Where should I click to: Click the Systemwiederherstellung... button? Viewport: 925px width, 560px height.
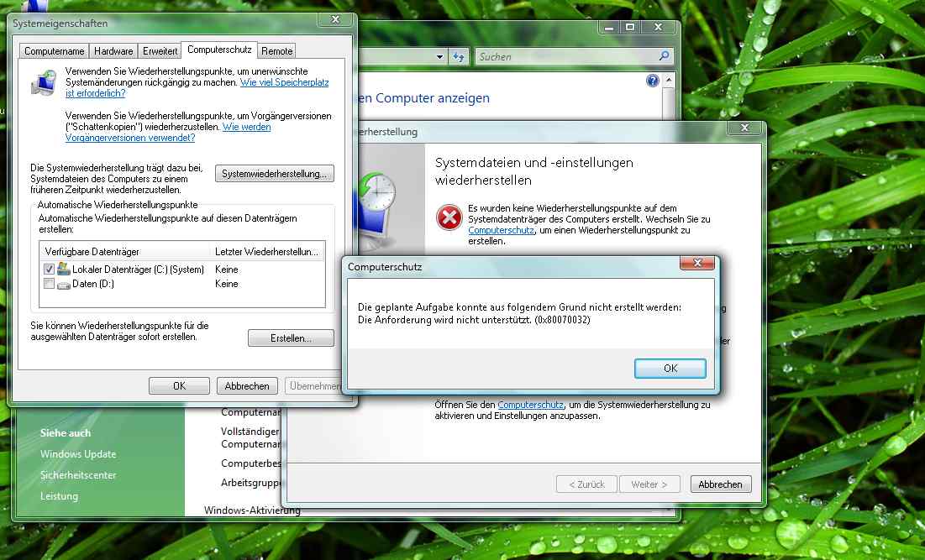[275, 173]
